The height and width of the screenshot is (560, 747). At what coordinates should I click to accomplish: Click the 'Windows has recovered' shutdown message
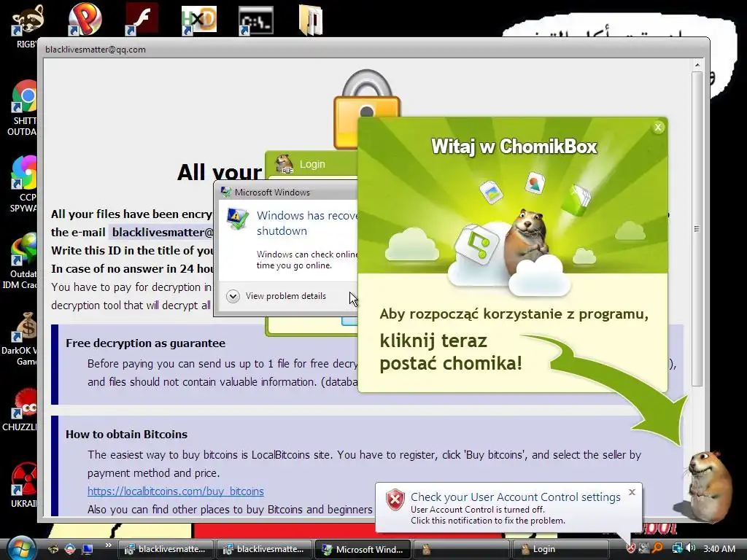[307, 223]
